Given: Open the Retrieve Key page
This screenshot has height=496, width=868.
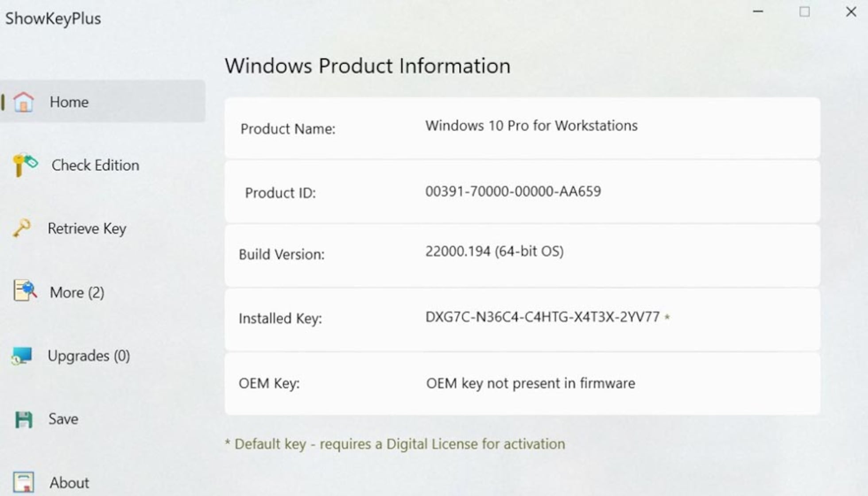Looking at the screenshot, I should 87,228.
